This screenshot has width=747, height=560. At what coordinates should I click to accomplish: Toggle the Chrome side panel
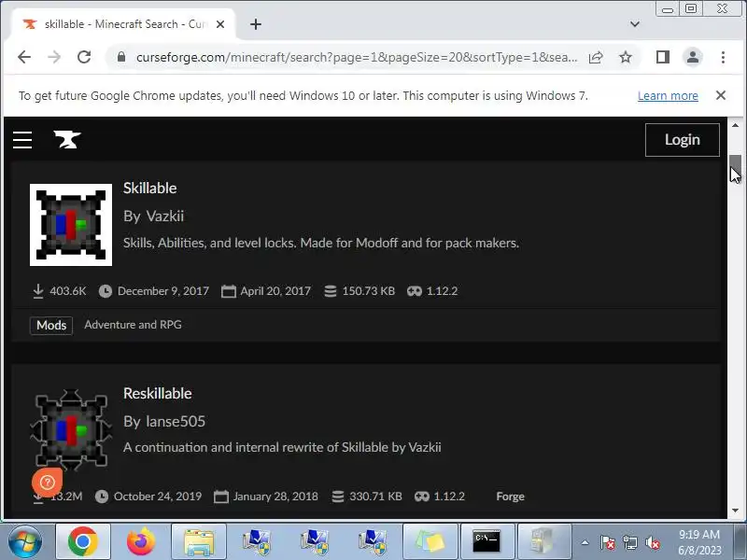(663, 57)
